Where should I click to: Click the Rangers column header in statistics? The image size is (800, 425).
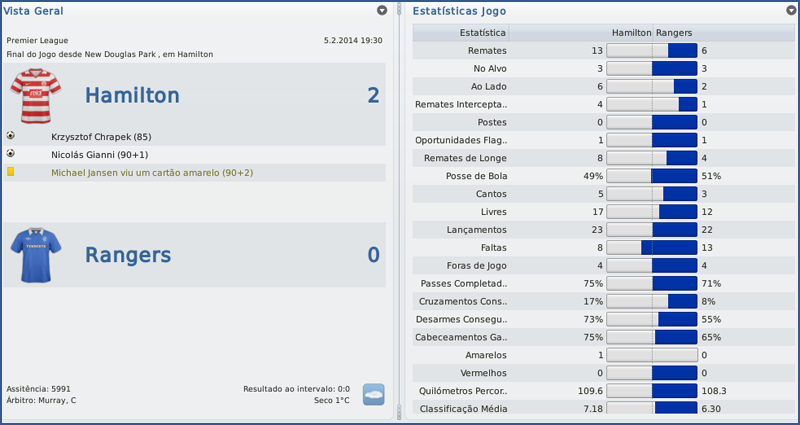pos(676,33)
